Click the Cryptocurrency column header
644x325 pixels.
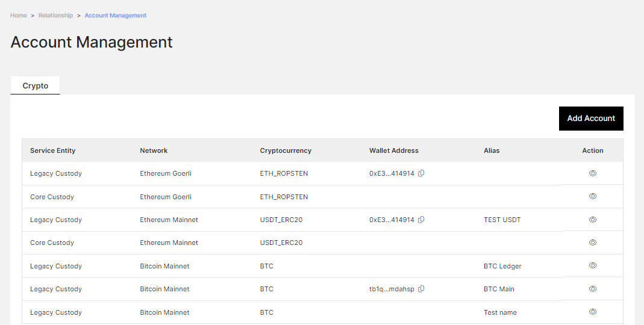coord(286,150)
